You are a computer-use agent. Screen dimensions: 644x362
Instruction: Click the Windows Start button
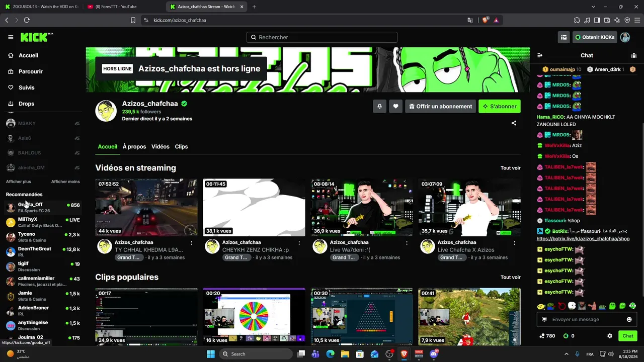coord(210,354)
